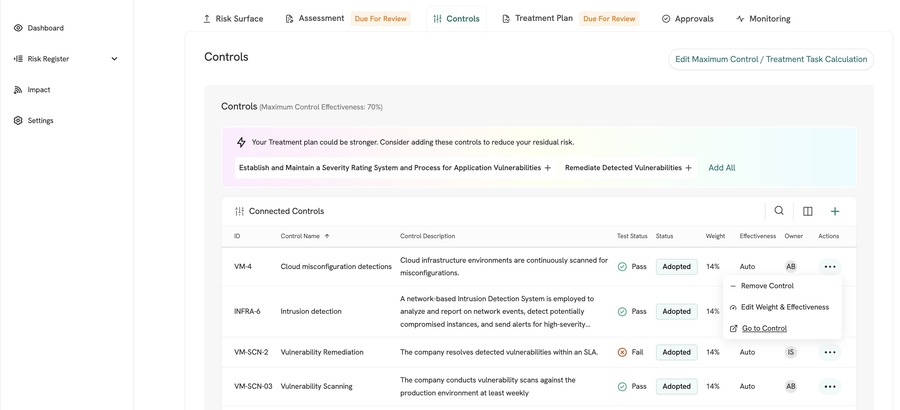Search connected controls with magnifier icon

[779, 211]
